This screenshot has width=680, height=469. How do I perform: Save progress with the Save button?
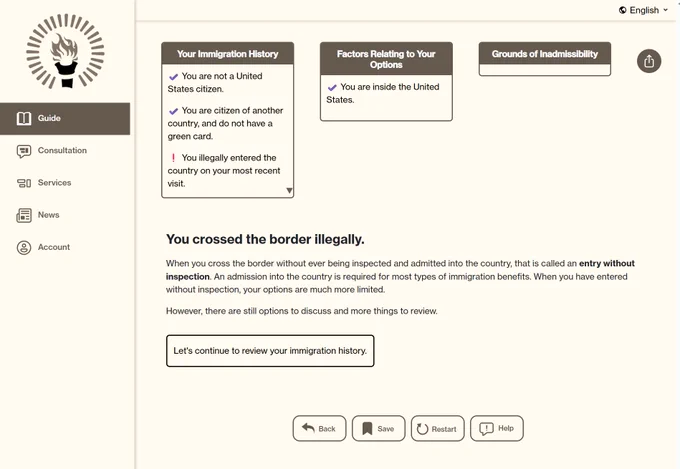pyautogui.click(x=379, y=429)
